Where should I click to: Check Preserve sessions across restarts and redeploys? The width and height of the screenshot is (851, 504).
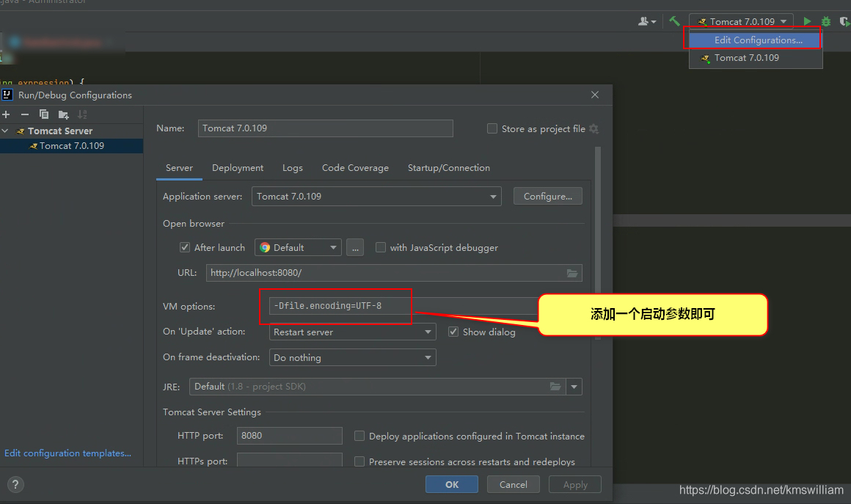(359, 461)
